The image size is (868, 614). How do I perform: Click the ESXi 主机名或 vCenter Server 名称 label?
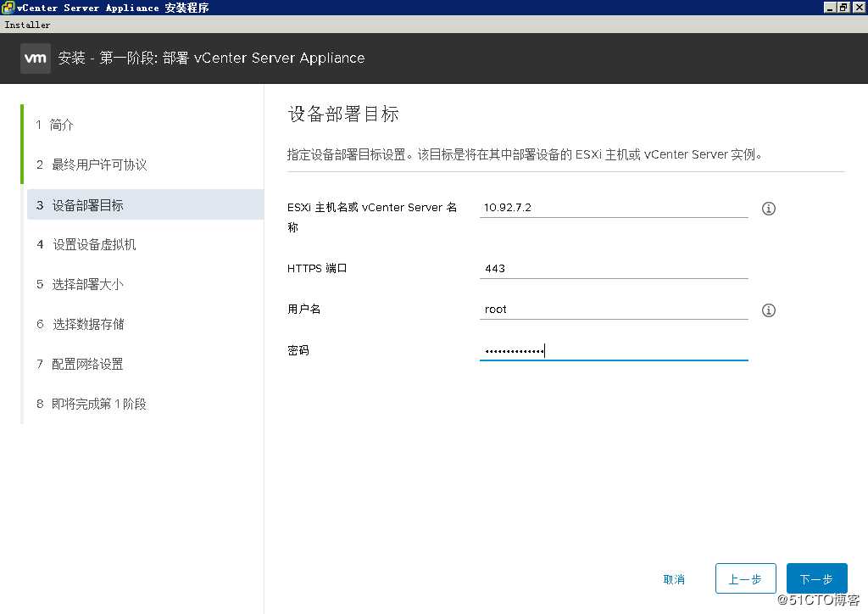click(x=372, y=217)
